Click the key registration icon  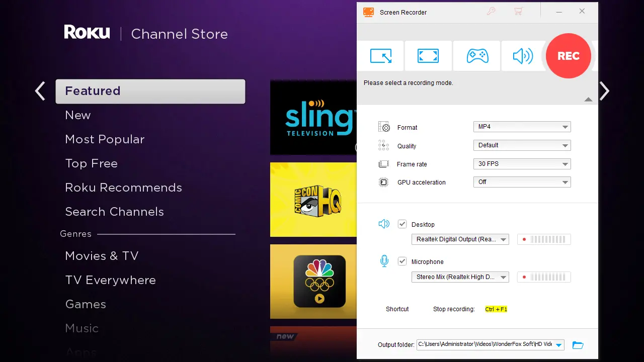pyautogui.click(x=491, y=12)
